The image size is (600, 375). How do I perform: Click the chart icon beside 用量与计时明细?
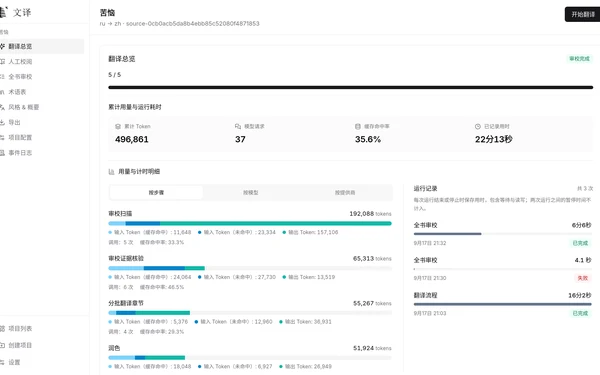tap(111, 172)
